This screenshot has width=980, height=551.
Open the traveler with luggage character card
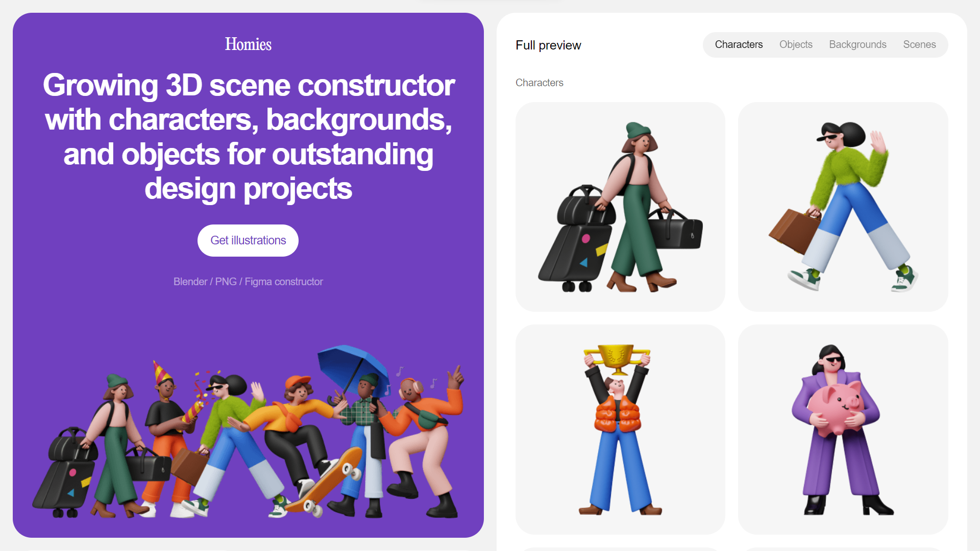[620, 207]
